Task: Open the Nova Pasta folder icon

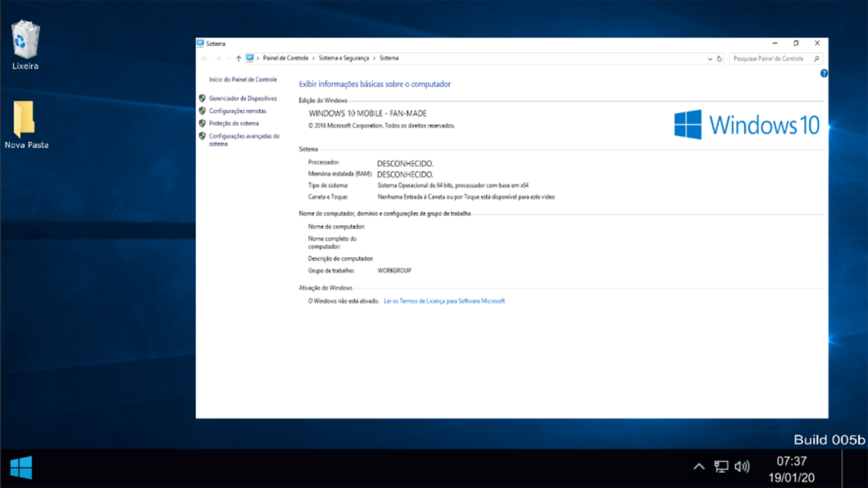Action: 24,118
